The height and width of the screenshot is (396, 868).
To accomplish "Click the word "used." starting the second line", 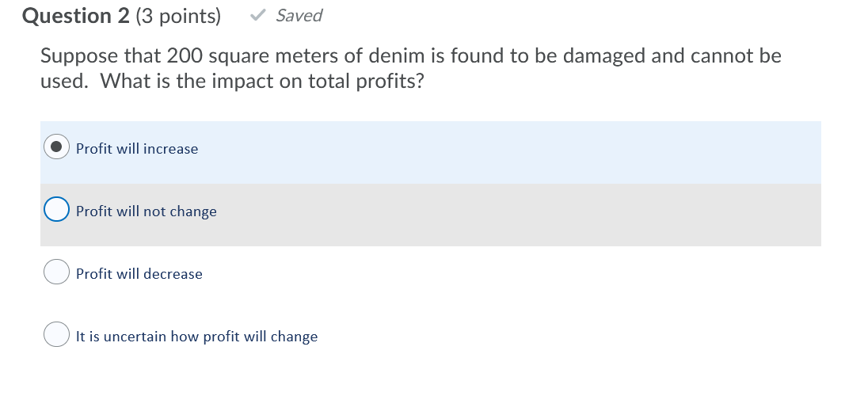I will click(x=66, y=81).
